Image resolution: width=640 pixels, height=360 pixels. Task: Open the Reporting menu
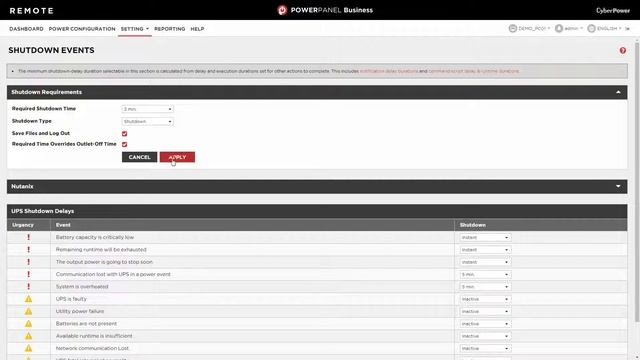pos(169,29)
